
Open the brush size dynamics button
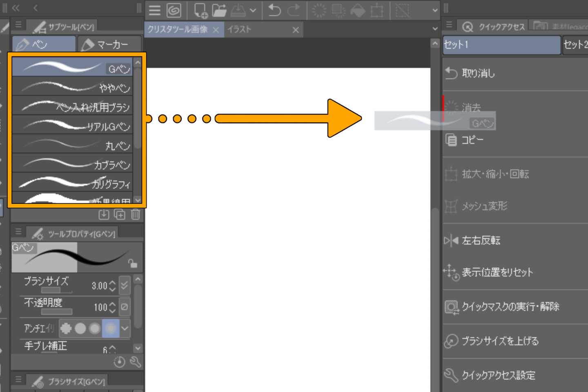click(125, 285)
